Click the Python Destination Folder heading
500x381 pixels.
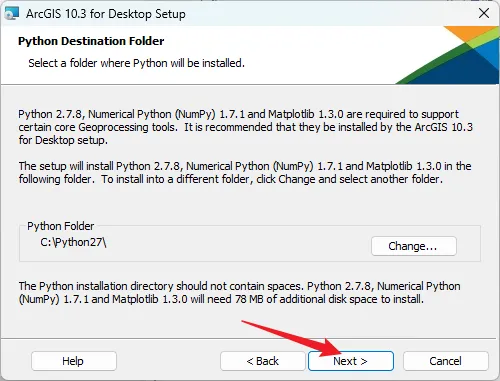click(x=91, y=41)
